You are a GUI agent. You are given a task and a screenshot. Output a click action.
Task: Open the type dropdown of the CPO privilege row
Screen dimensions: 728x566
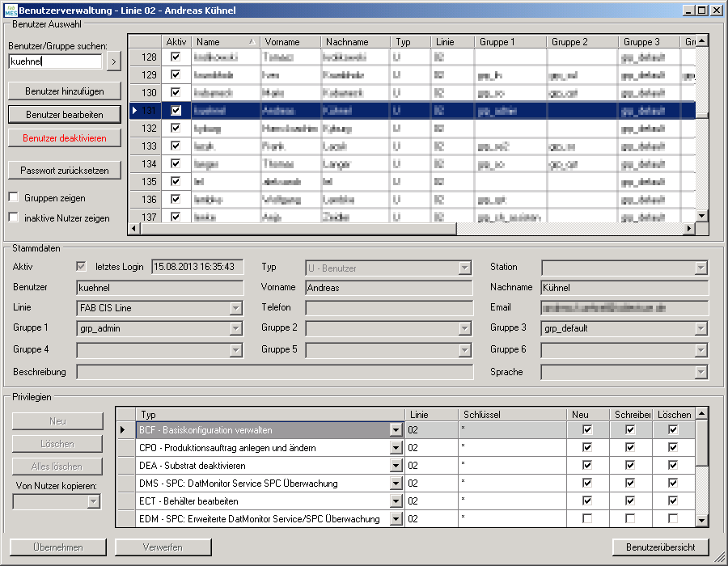[396, 448]
